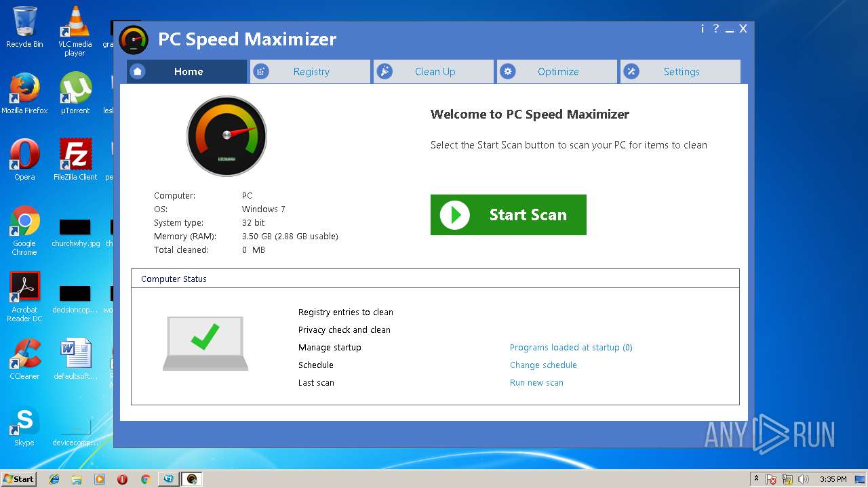The width and height of the screenshot is (868, 488).
Task: Select the churchwhy.jpg desktop file
Action: pos(75,232)
